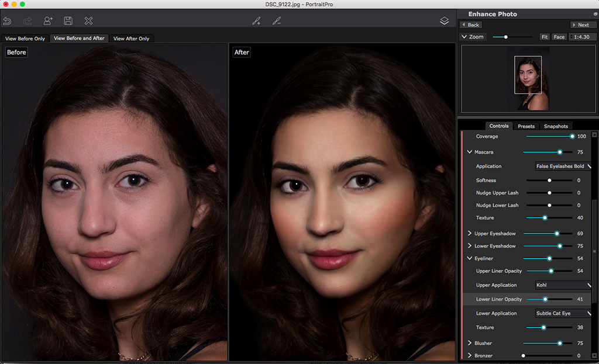The height and width of the screenshot is (364, 599).
Task: Select the Extend touch-up brush icon
Action: (x=256, y=20)
